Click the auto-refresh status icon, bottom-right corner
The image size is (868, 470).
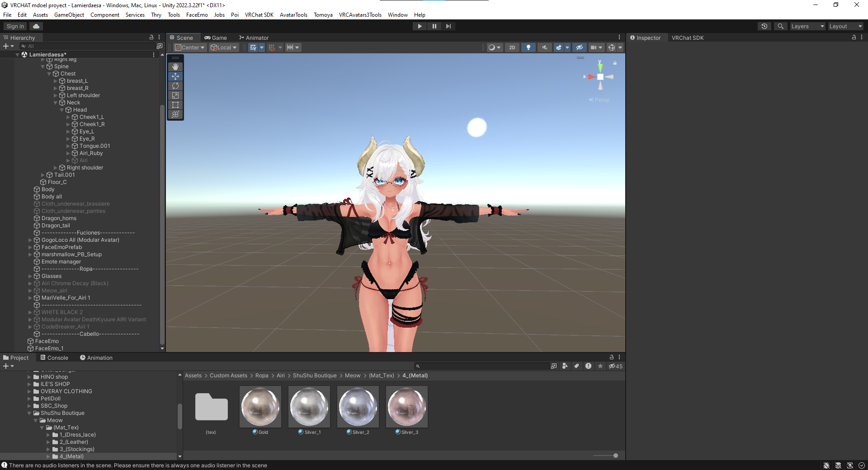pyautogui.click(x=862, y=465)
